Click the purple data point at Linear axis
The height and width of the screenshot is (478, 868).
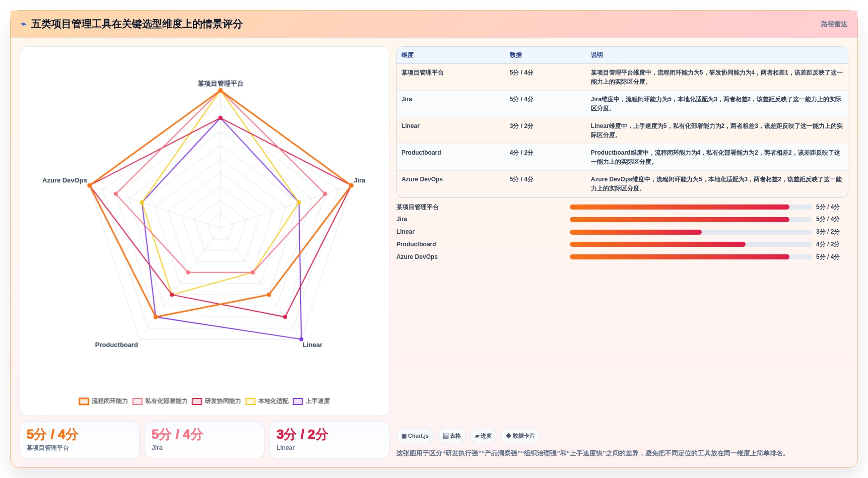tap(301, 339)
